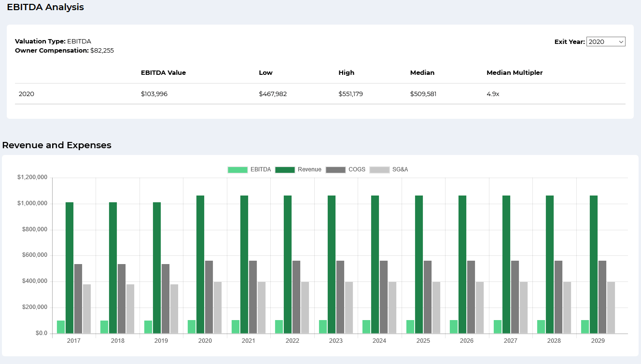
Task: Click the Median Multipler column header
Action: coord(515,73)
